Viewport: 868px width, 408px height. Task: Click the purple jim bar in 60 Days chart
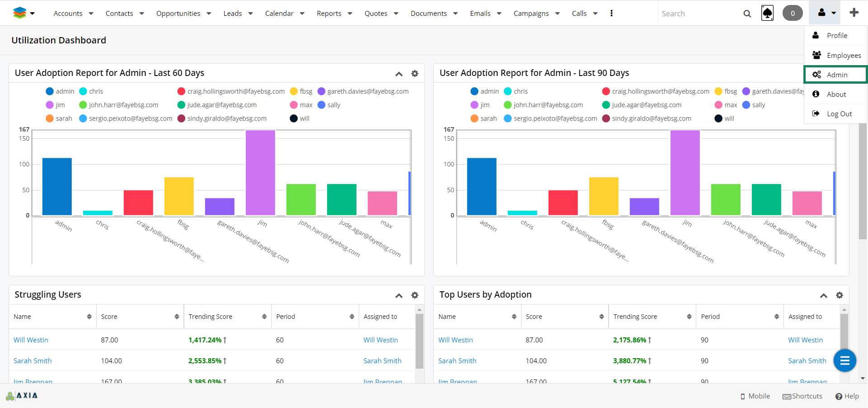(260, 172)
